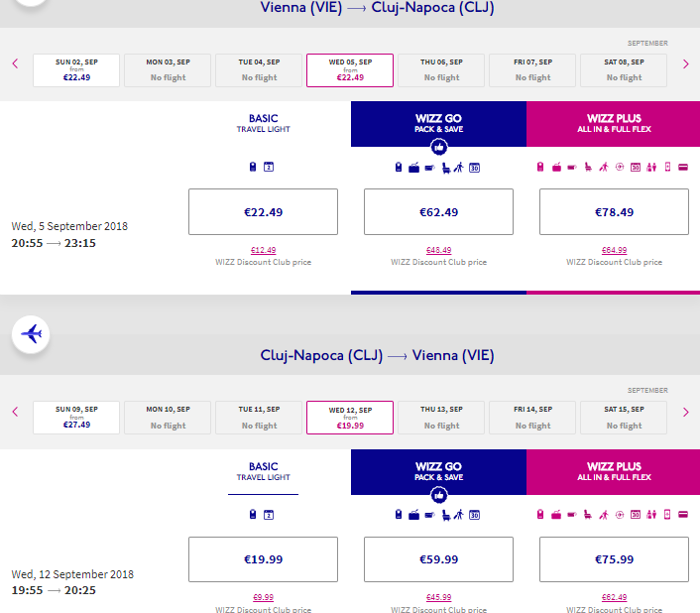
Task: Choose the return WIZZ GO fare at €59.99
Action: pyautogui.click(x=438, y=559)
